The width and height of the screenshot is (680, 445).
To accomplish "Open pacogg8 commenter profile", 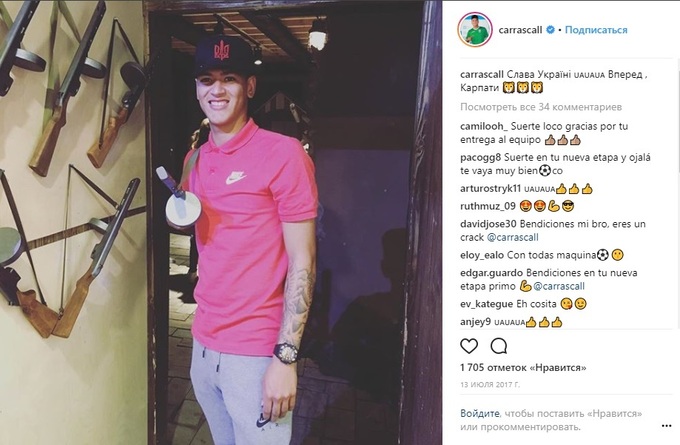I will tap(481, 157).
